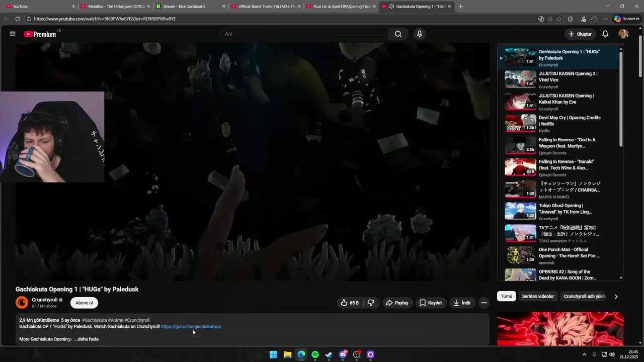
Task: Open Windows Start menu
Action: click(x=273, y=354)
